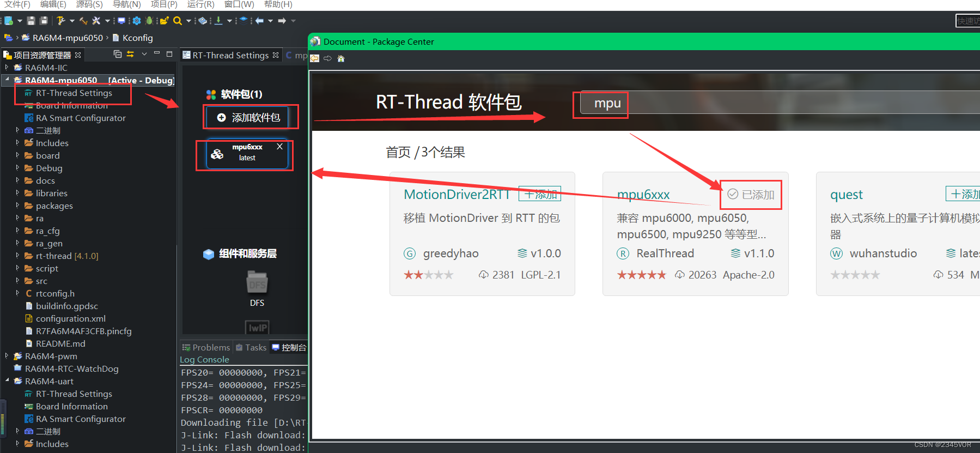Start debugging with the green bug icon
Image resolution: width=980 pixels, height=453 pixels.
(x=149, y=21)
